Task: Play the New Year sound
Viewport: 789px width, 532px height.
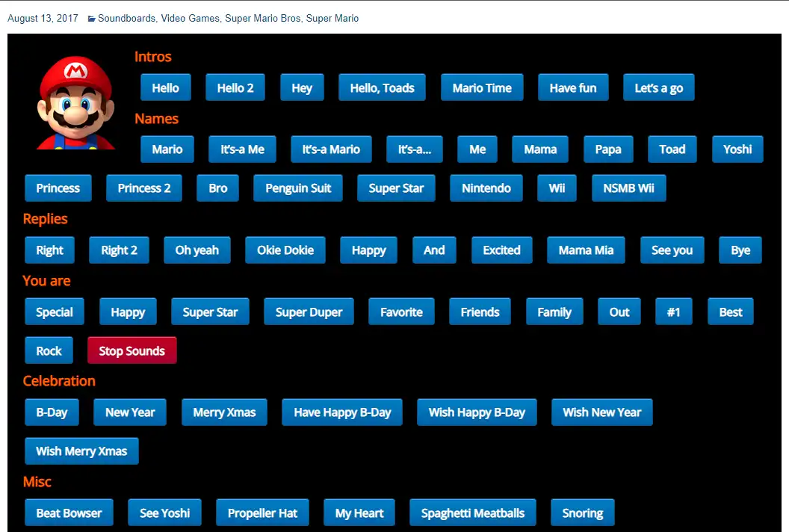Action: click(x=130, y=412)
